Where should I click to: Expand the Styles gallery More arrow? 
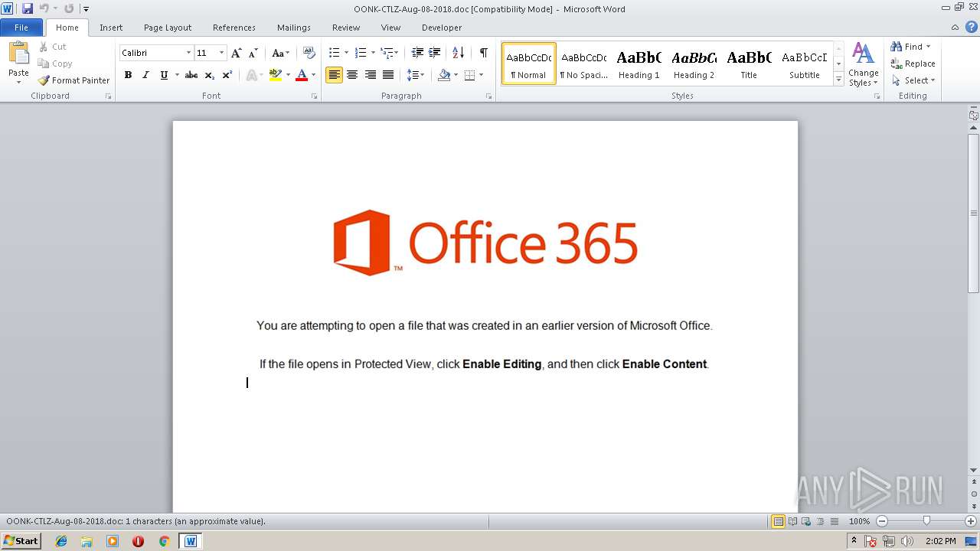pyautogui.click(x=838, y=80)
